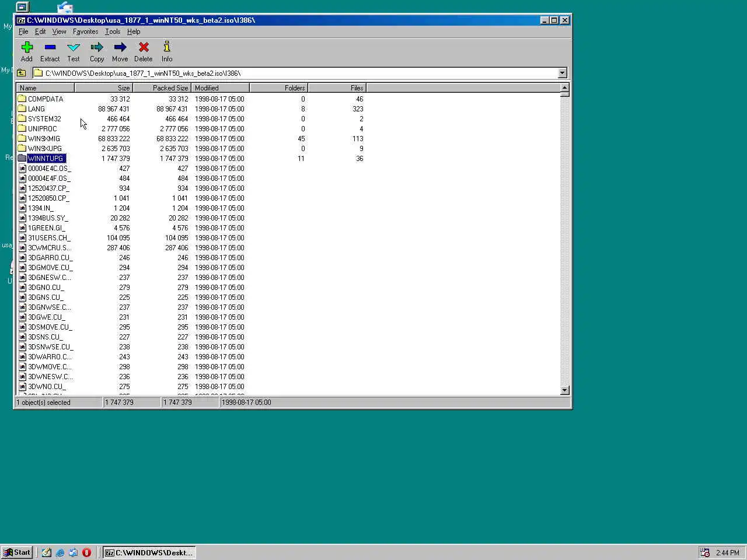Click file icon of 1394BUS.SY_

point(22,218)
